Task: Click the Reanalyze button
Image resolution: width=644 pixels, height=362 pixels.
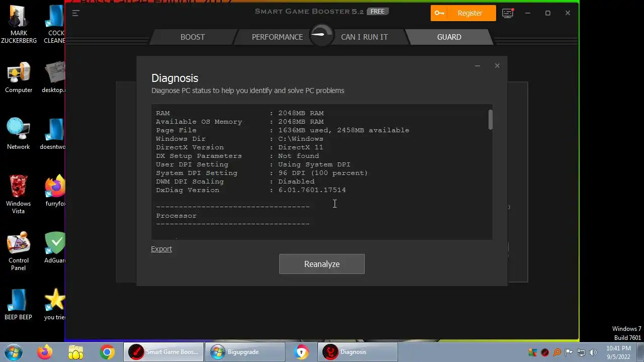Action: click(322, 264)
